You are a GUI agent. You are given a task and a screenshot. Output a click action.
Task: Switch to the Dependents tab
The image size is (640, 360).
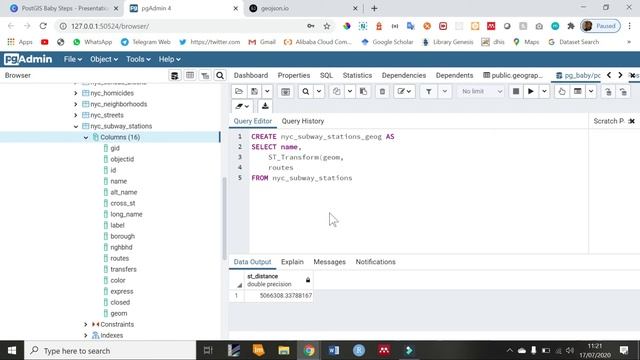point(454,75)
